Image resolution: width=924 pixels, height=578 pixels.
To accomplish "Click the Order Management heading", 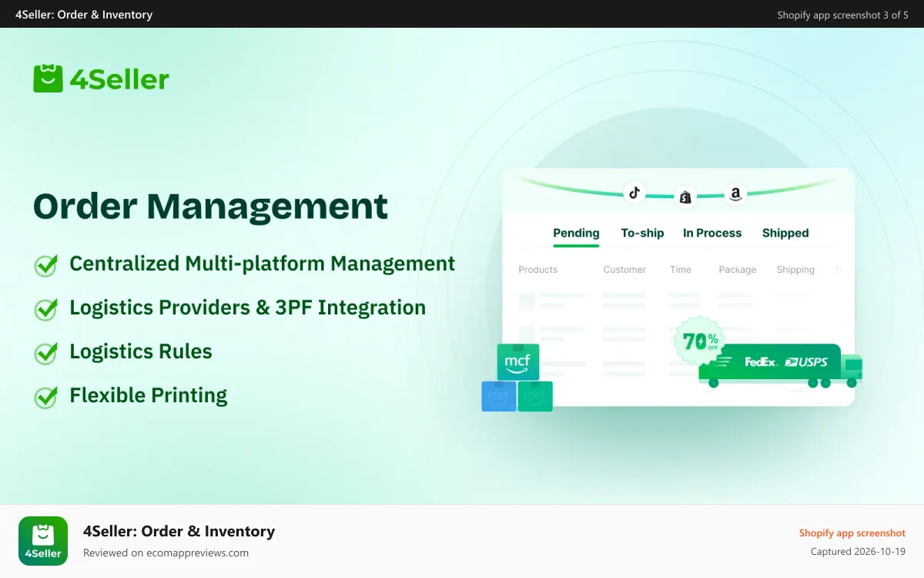I will [210, 207].
